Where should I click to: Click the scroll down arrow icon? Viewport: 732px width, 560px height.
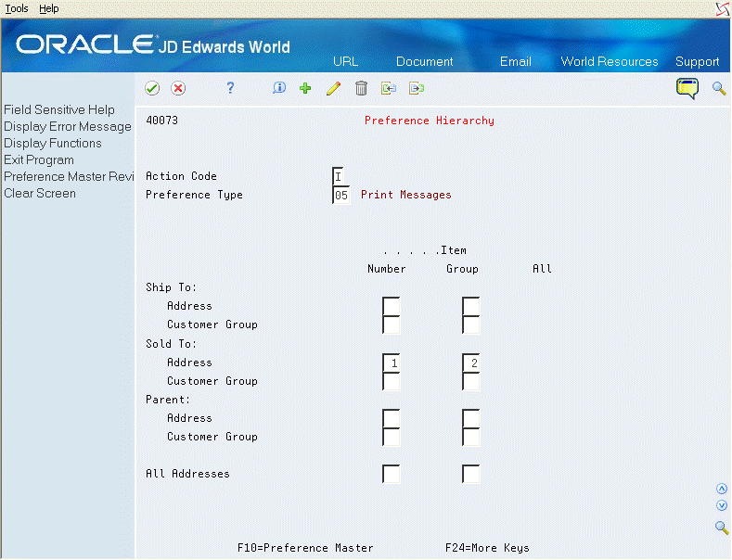pos(722,505)
